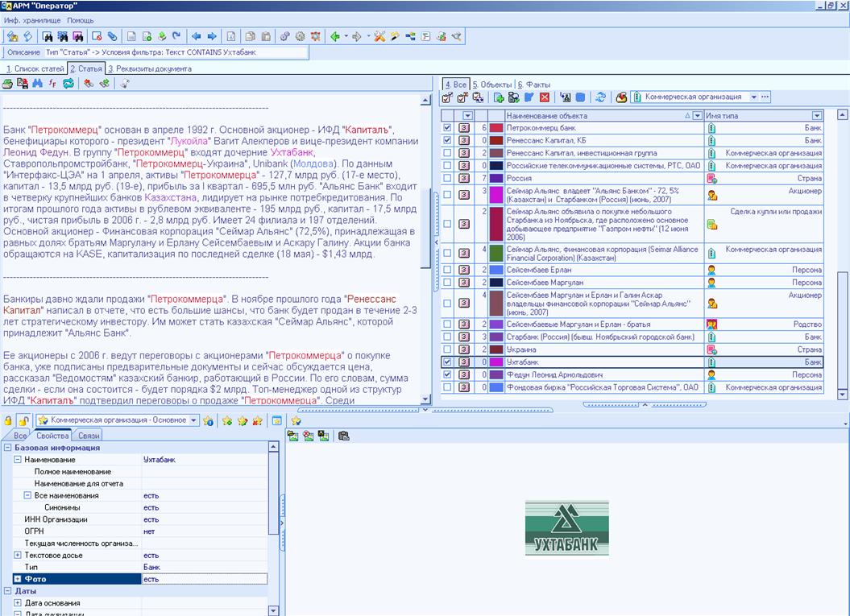Check the Сейсембаев Маргулан row checkbox
The width and height of the screenshot is (850, 616).
pyautogui.click(x=447, y=283)
